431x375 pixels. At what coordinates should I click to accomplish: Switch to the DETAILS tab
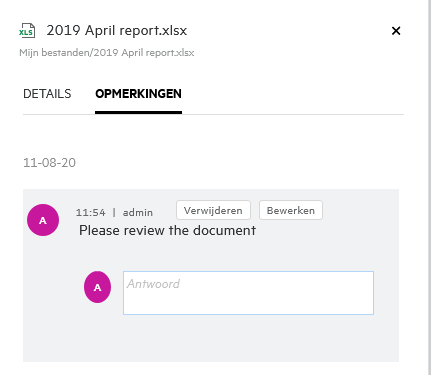point(47,94)
